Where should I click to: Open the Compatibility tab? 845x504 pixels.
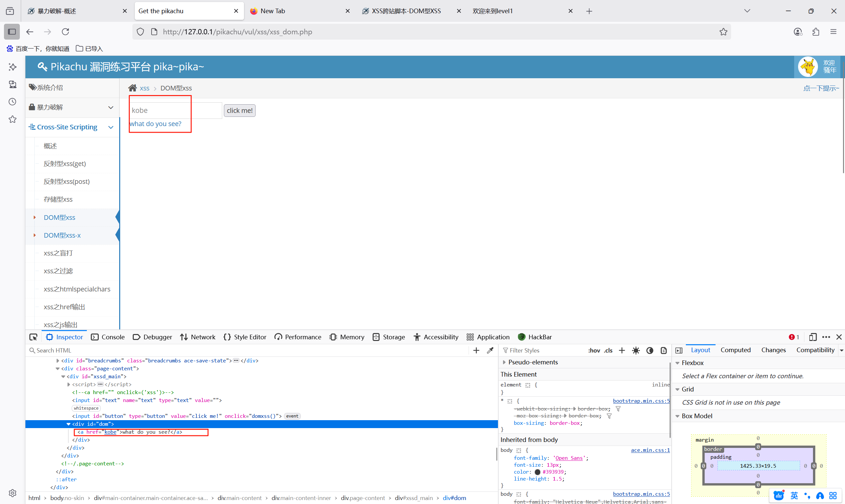[x=815, y=350]
